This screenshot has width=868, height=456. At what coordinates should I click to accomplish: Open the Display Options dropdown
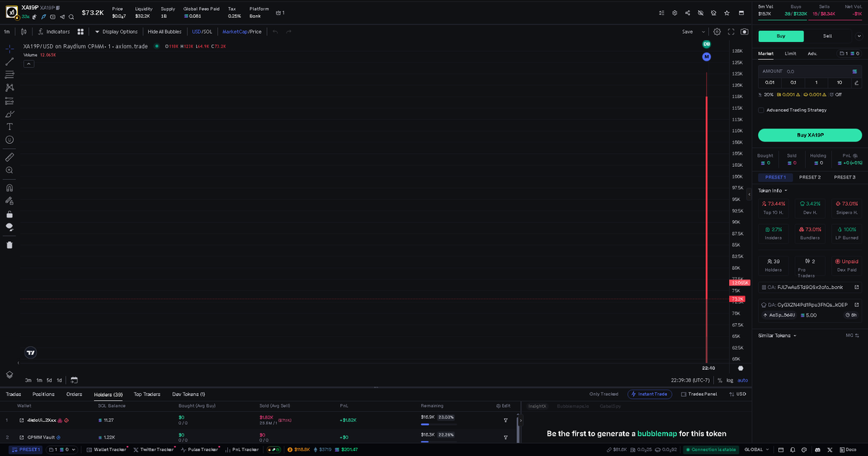tap(116, 32)
